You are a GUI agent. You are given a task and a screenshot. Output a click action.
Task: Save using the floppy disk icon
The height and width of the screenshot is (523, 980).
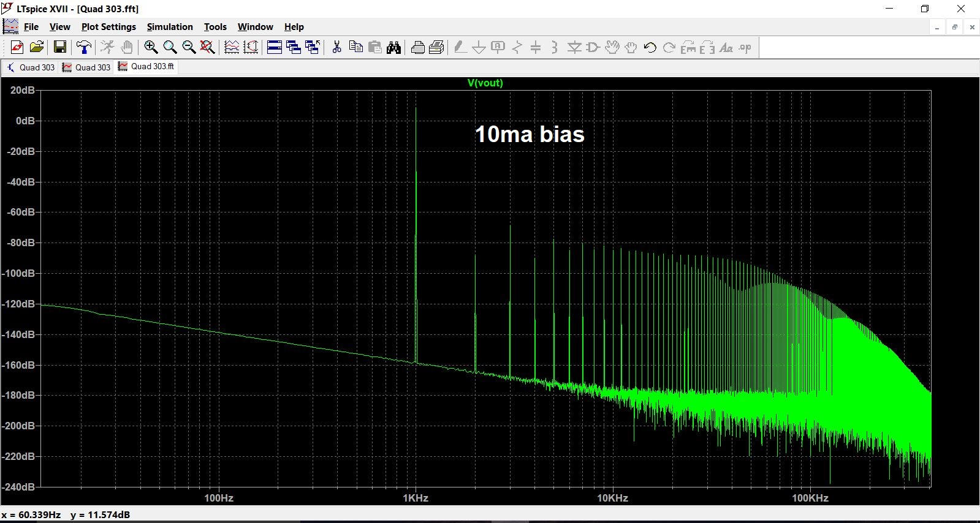coord(60,47)
